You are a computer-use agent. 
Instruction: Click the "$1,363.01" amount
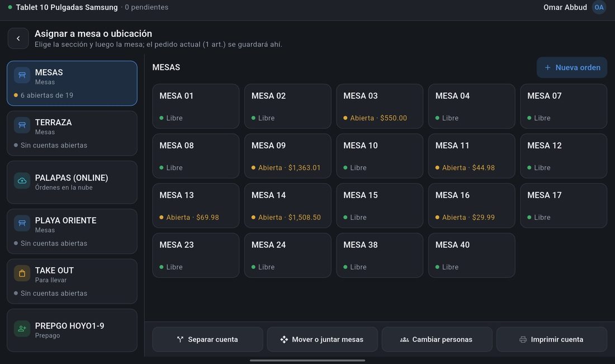[x=304, y=168]
